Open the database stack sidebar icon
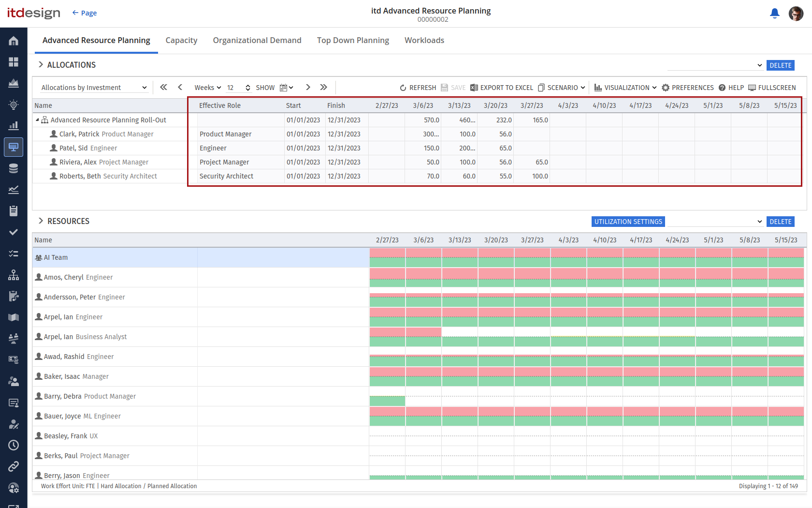This screenshot has height=508, width=812. (14, 168)
